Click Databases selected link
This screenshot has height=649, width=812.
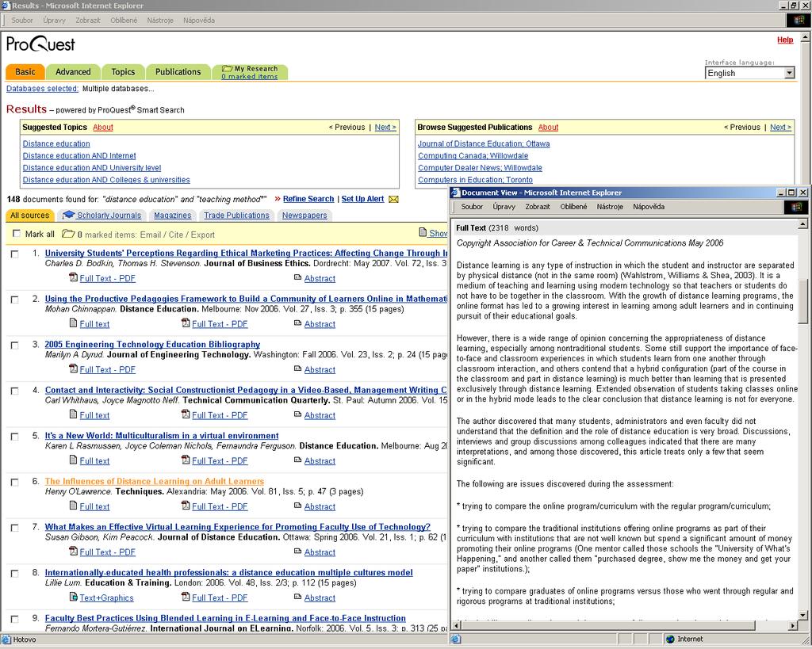coord(43,89)
